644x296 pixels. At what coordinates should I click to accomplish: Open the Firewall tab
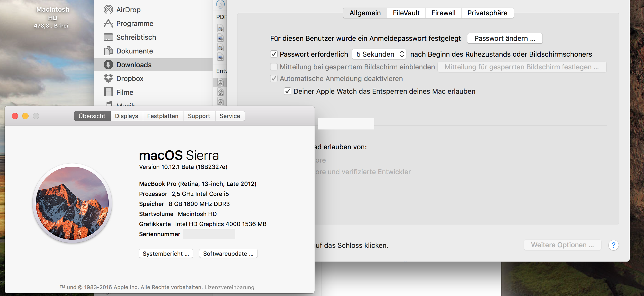click(x=443, y=13)
